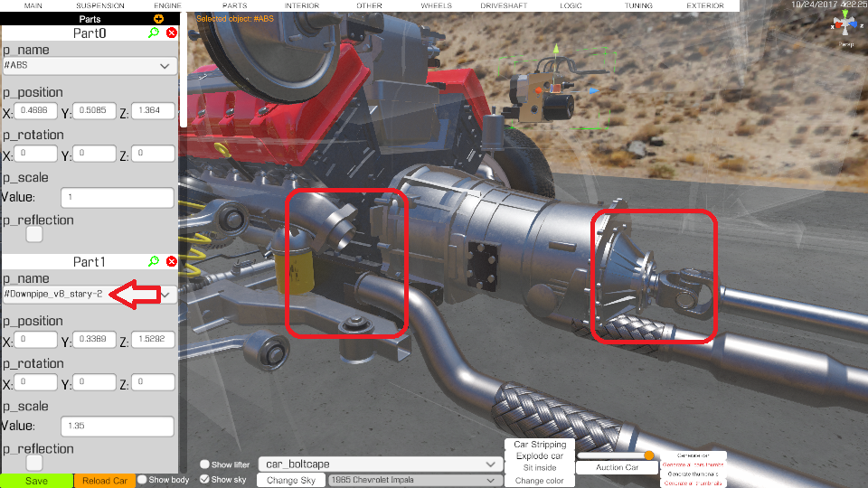Click Part0 p_scale Value field

[118, 198]
